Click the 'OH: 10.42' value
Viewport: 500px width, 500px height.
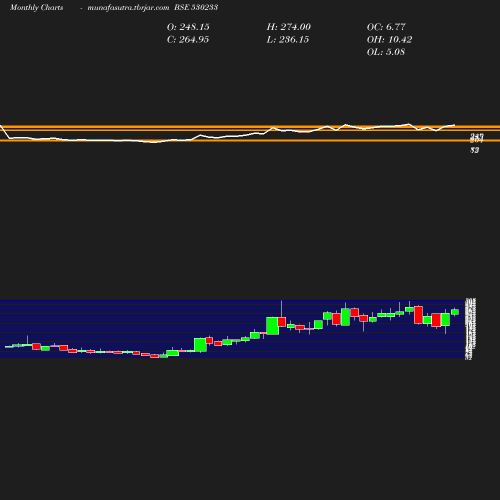pyautogui.click(x=389, y=40)
